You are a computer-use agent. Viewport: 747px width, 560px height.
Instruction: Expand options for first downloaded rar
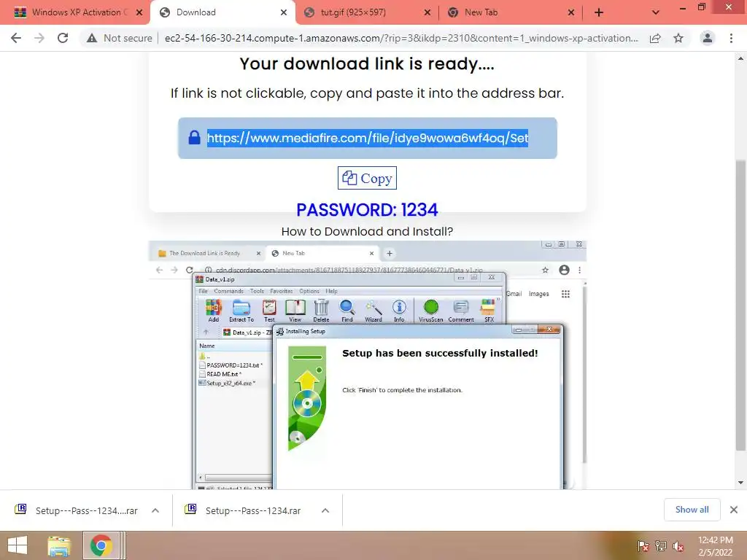click(x=155, y=510)
